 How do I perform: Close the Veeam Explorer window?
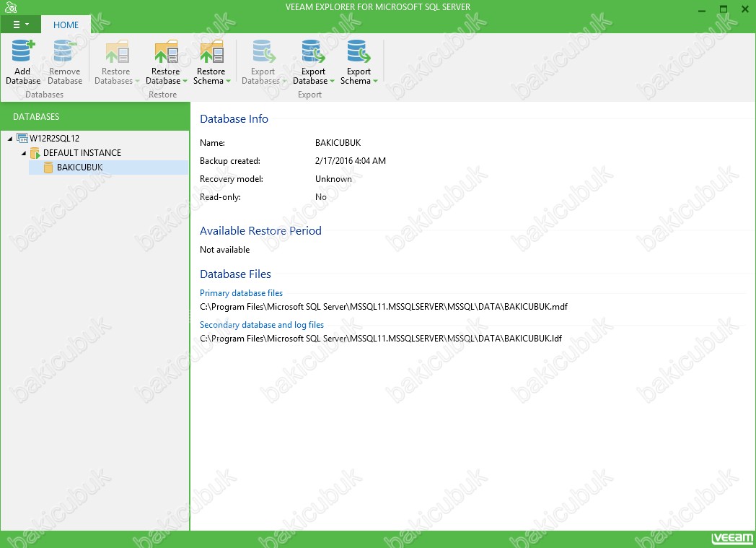744,9
